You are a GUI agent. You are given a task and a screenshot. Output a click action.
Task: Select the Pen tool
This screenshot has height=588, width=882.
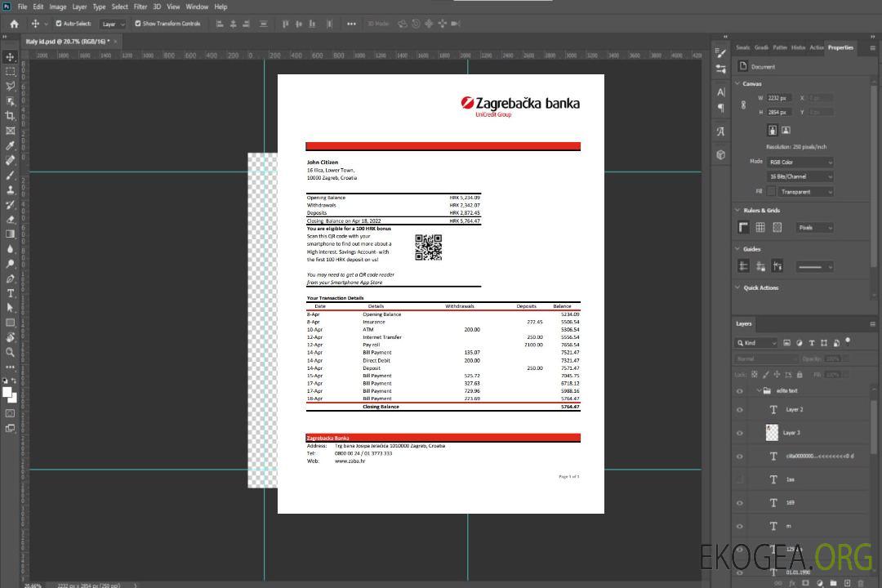[x=10, y=278]
